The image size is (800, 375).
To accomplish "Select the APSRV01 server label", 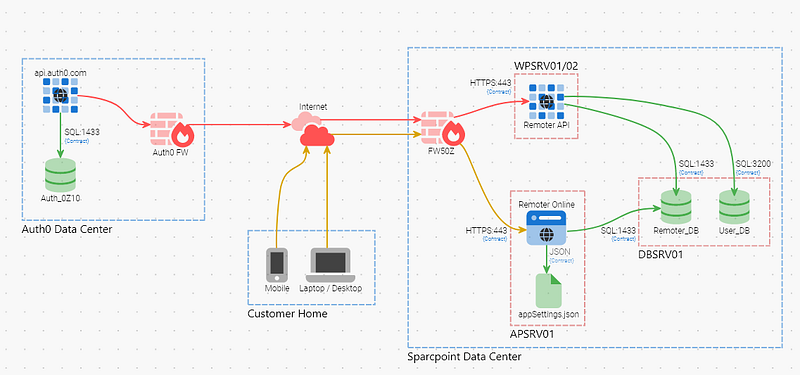I will [x=532, y=335].
